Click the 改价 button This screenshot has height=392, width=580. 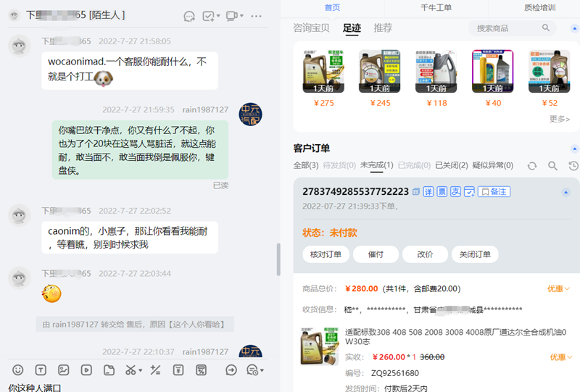(425, 254)
